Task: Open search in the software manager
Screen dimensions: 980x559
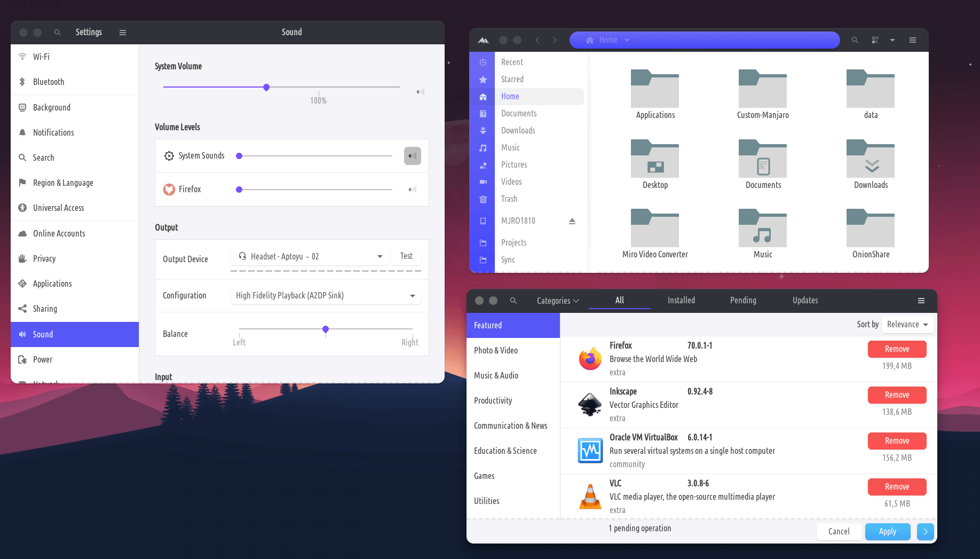Action: [x=513, y=301]
